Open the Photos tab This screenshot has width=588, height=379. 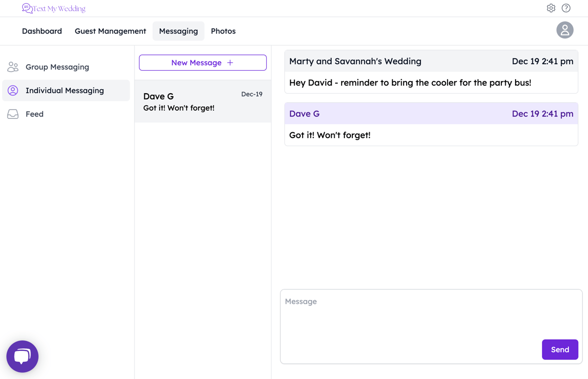(223, 31)
